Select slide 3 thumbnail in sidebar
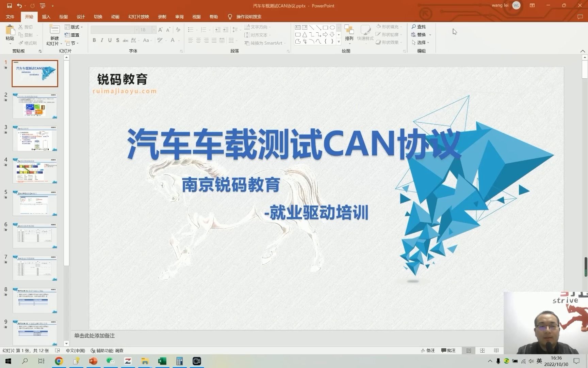This screenshot has height=368, width=588. 35,138
